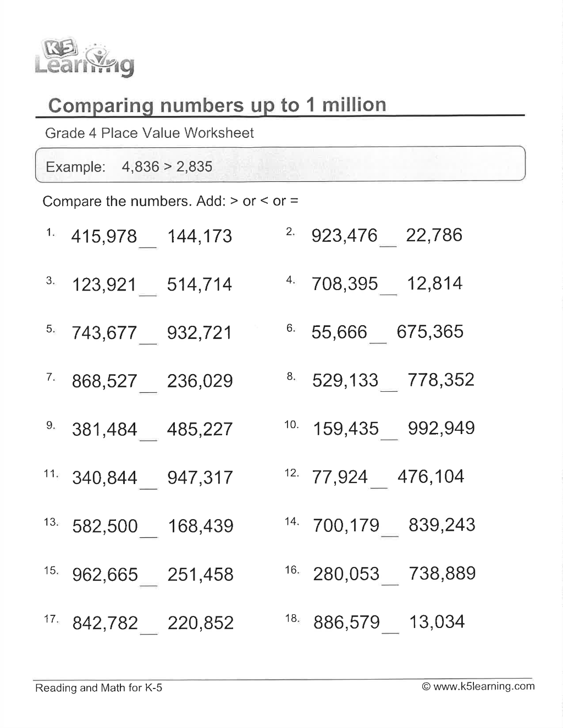Click the Reading and Math for K-5 footer text

coord(98,688)
